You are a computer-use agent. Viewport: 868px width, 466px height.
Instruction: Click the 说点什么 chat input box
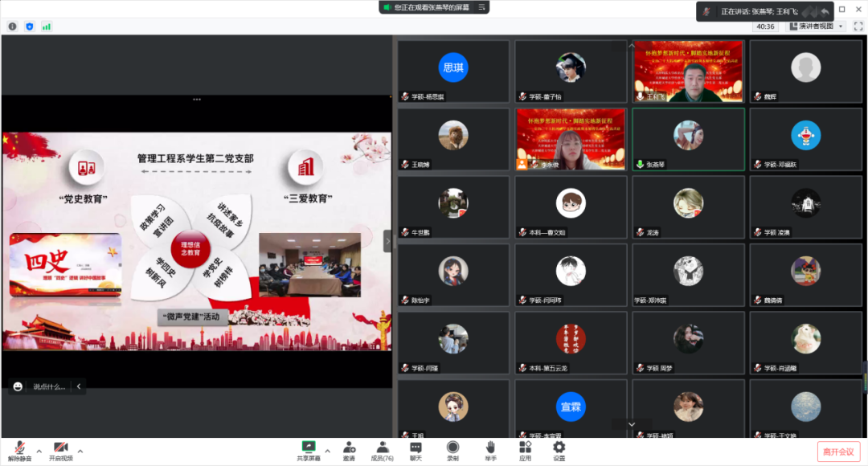point(50,386)
